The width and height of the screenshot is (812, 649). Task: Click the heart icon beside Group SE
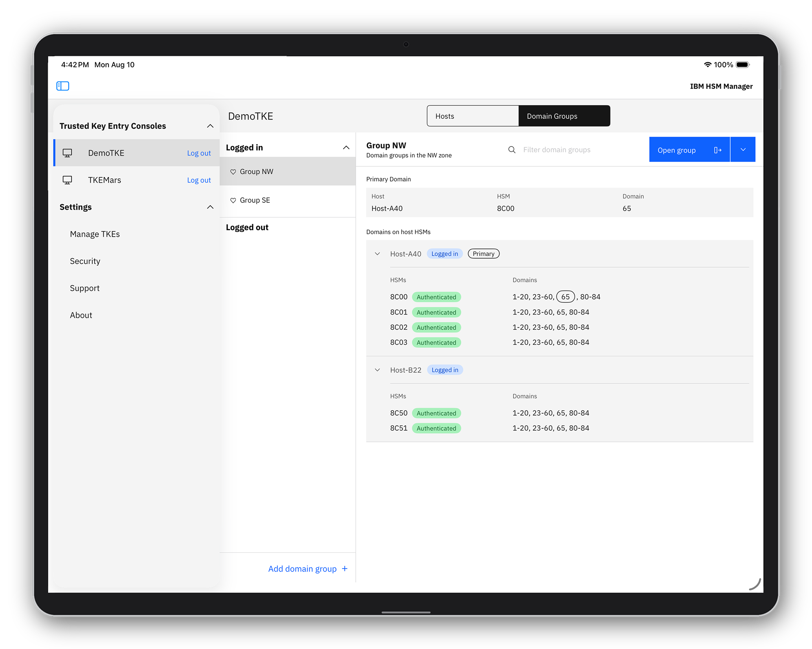(233, 200)
